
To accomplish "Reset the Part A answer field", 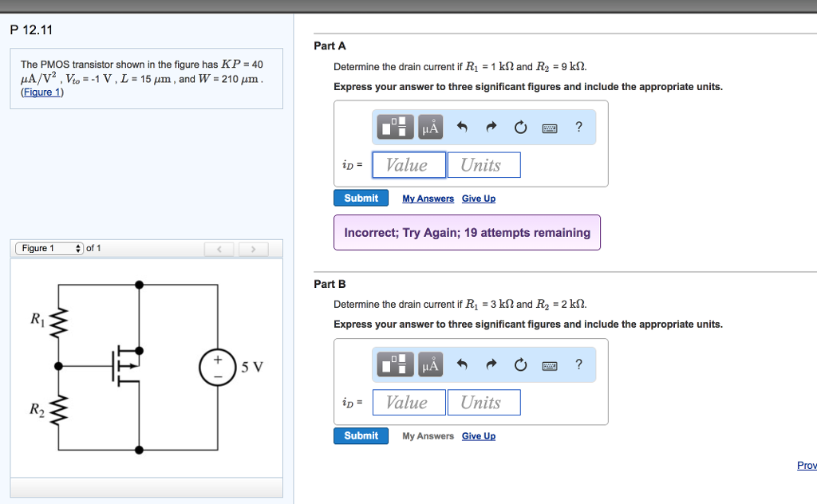I will pyautogui.click(x=520, y=127).
